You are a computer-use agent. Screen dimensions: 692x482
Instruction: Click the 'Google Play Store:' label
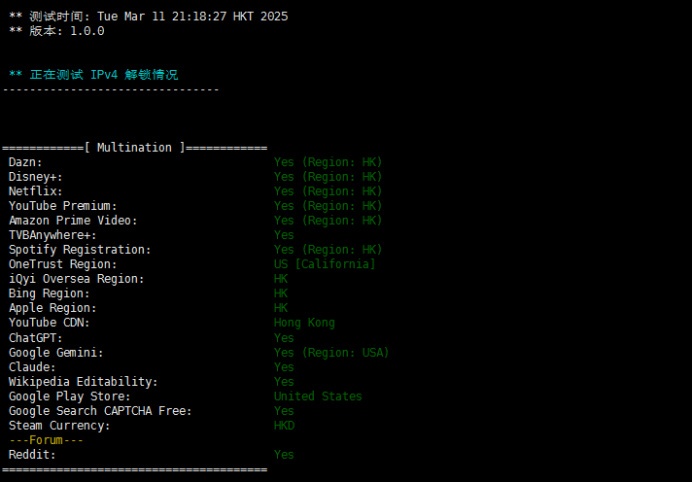coord(70,396)
